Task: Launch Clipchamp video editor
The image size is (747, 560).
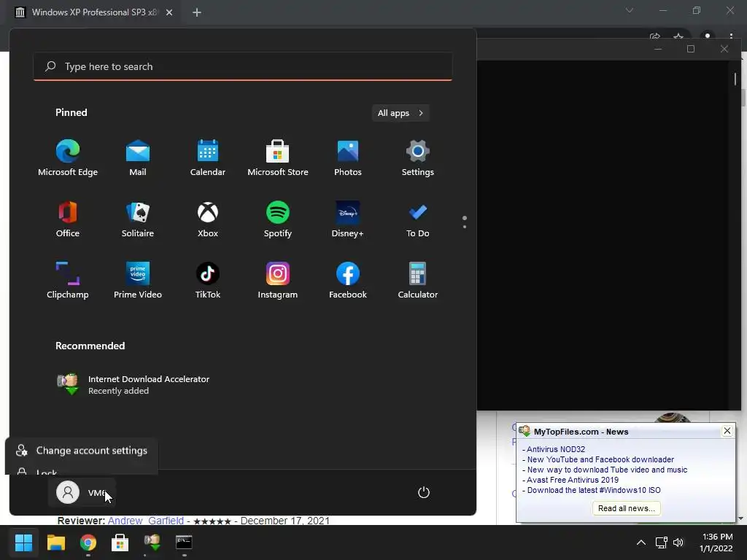Action: coord(68,281)
